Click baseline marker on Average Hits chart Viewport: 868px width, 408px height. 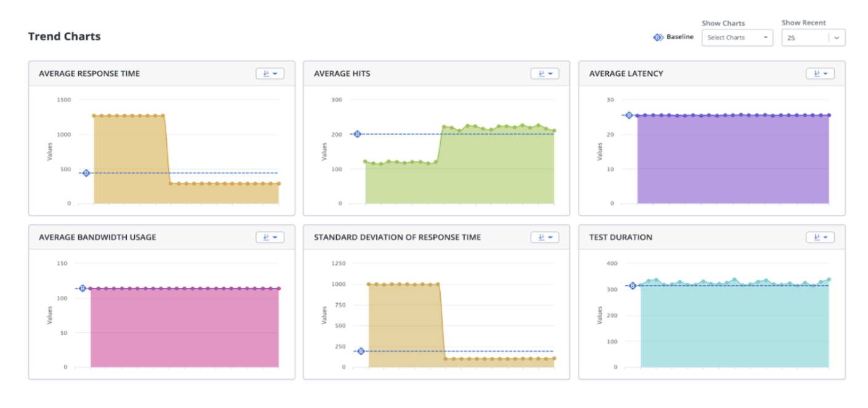pos(357,134)
